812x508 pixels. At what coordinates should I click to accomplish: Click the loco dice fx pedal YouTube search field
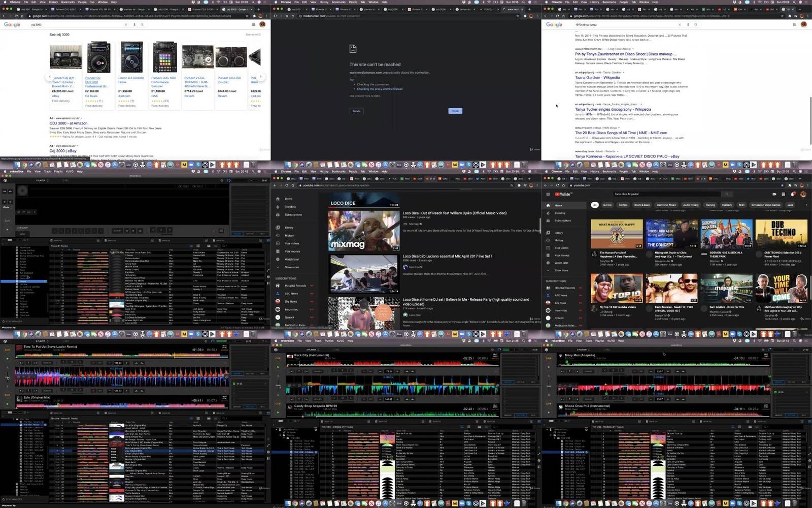coord(666,194)
